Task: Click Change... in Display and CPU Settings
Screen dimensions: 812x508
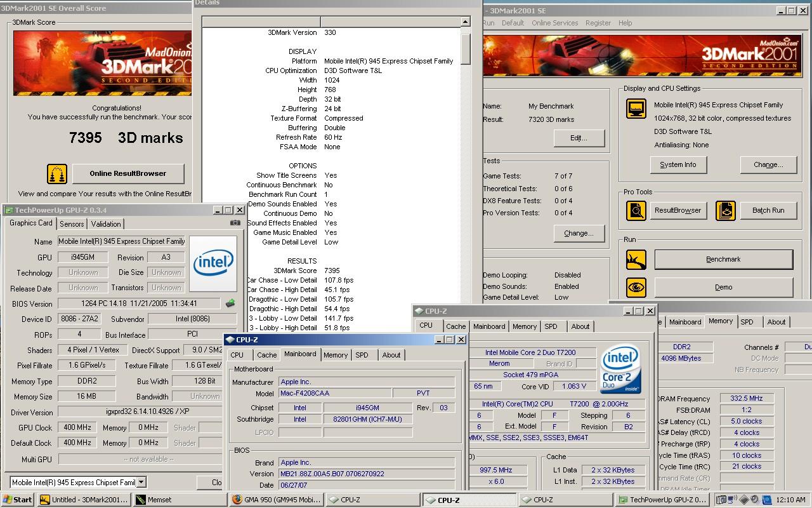Action: 768,164
